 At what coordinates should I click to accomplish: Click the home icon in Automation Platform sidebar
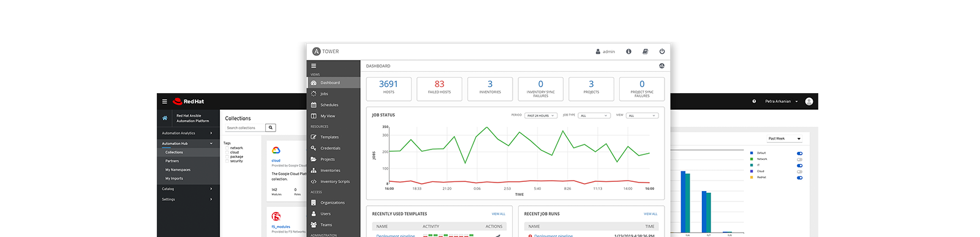pyautogui.click(x=165, y=118)
